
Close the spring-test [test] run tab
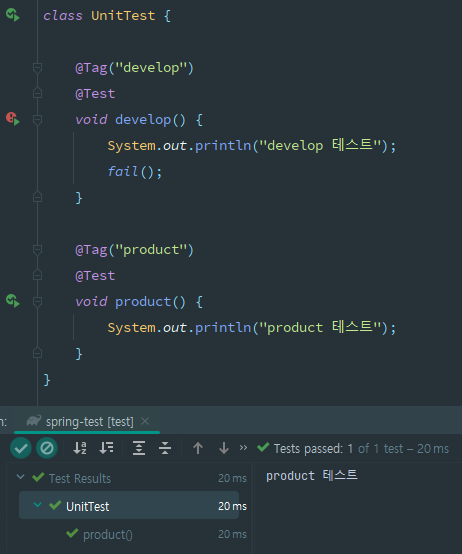[x=145, y=421]
